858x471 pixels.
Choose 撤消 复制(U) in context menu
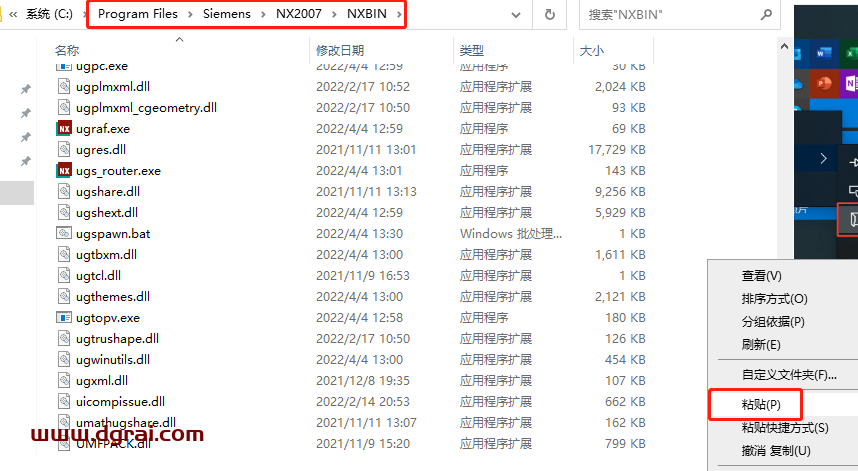pos(776,451)
